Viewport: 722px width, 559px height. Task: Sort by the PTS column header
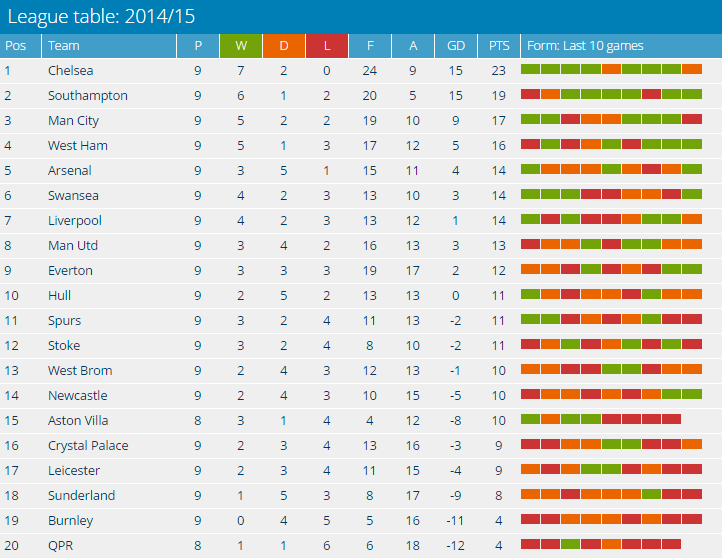[499, 46]
